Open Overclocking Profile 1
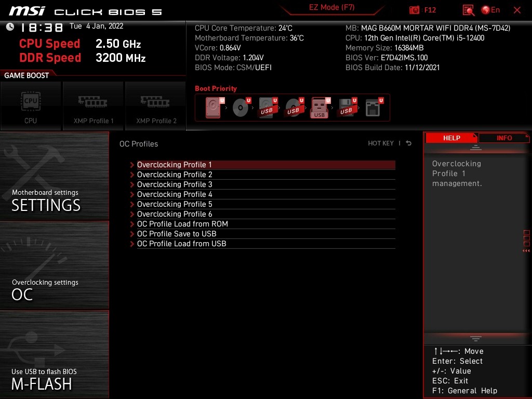532x399 pixels. click(x=265, y=165)
